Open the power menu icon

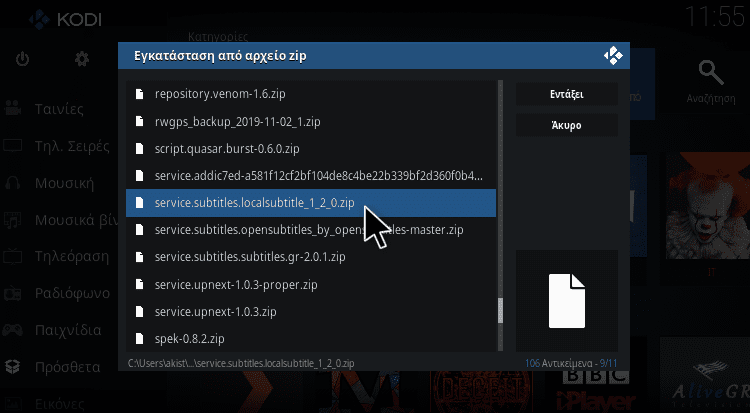point(22,59)
